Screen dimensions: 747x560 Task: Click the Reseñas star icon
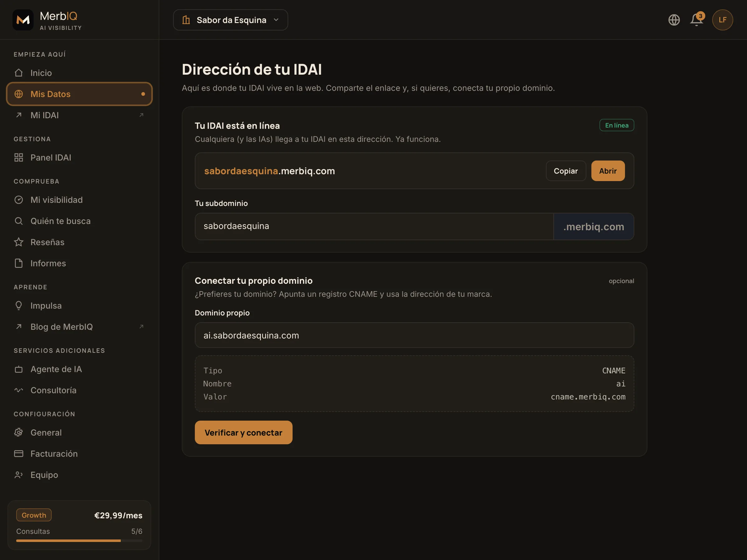(19, 242)
